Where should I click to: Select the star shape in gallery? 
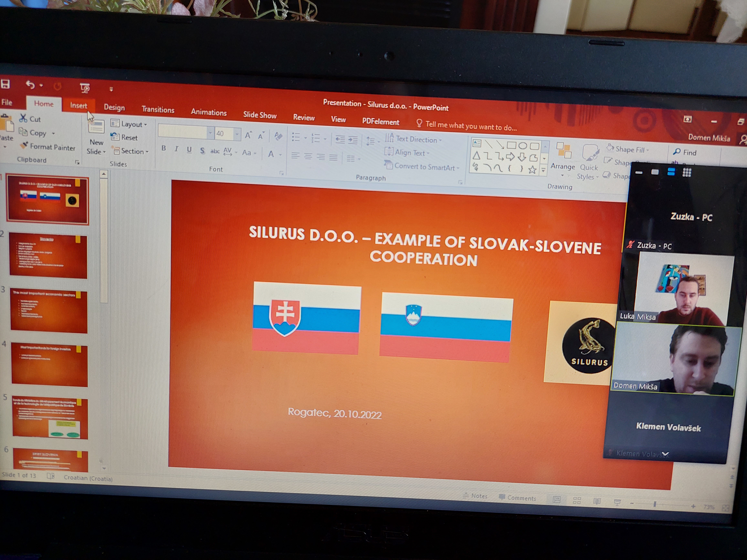click(x=532, y=169)
